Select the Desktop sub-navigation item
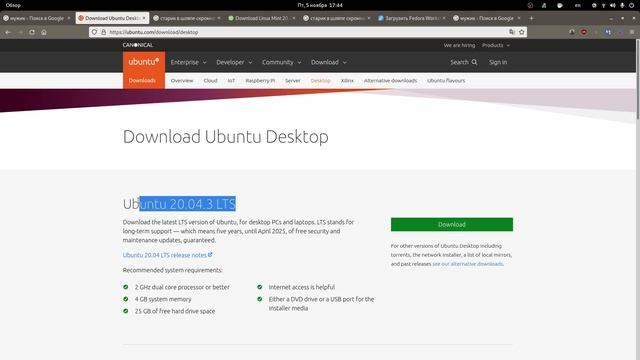 320,80
